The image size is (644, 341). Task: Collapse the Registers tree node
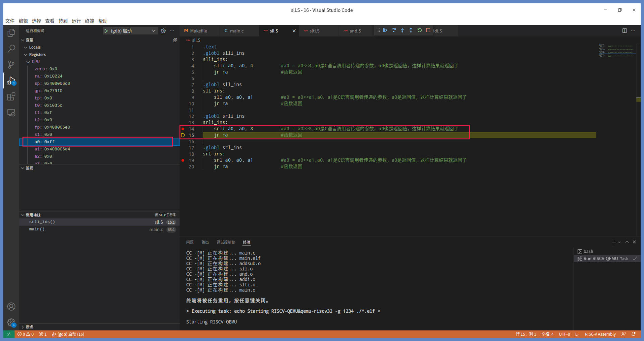click(x=26, y=55)
